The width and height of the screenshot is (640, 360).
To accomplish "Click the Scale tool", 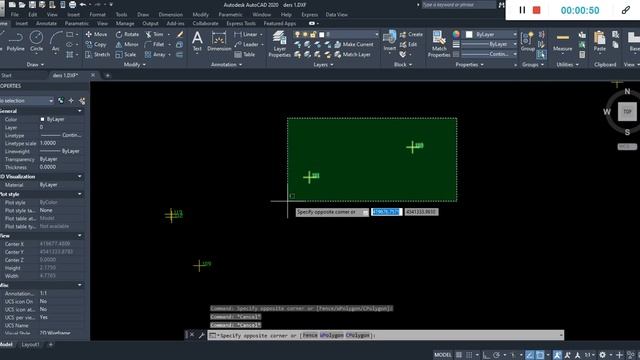I will pyautogui.click(x=126, y=54).
